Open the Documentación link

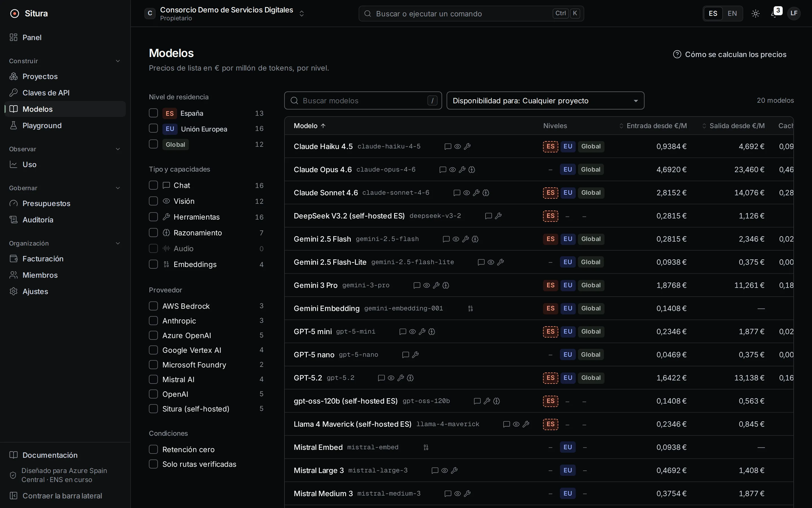pos(65,455)
